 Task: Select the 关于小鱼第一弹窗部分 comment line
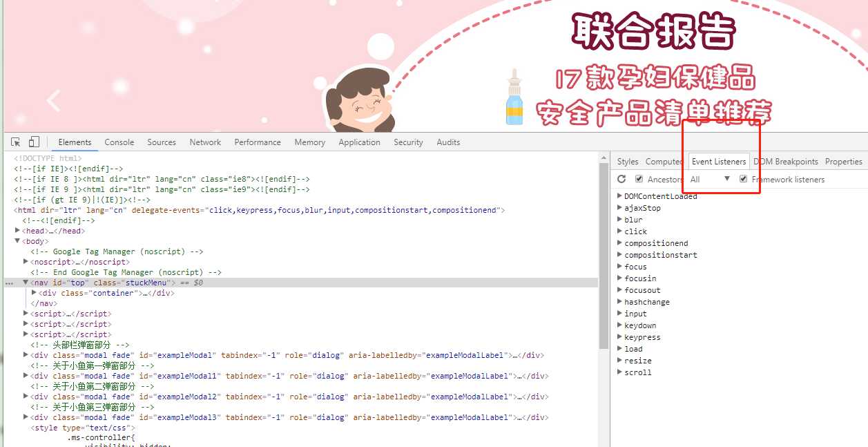click(92, 365)
